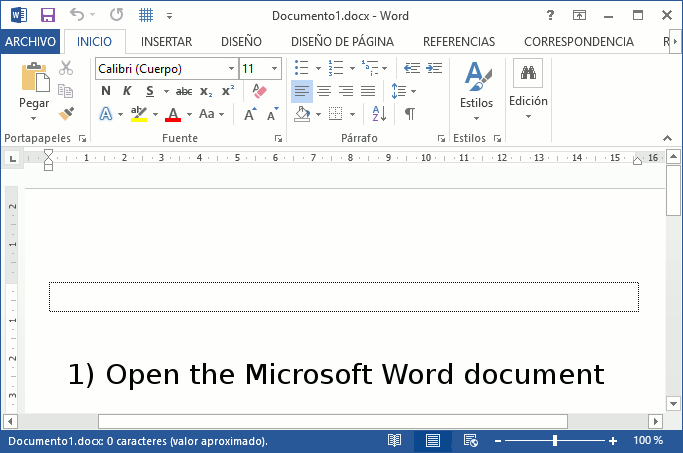
Task: Undo the last action
Action: pyautogui.click(x=77, y=15)
